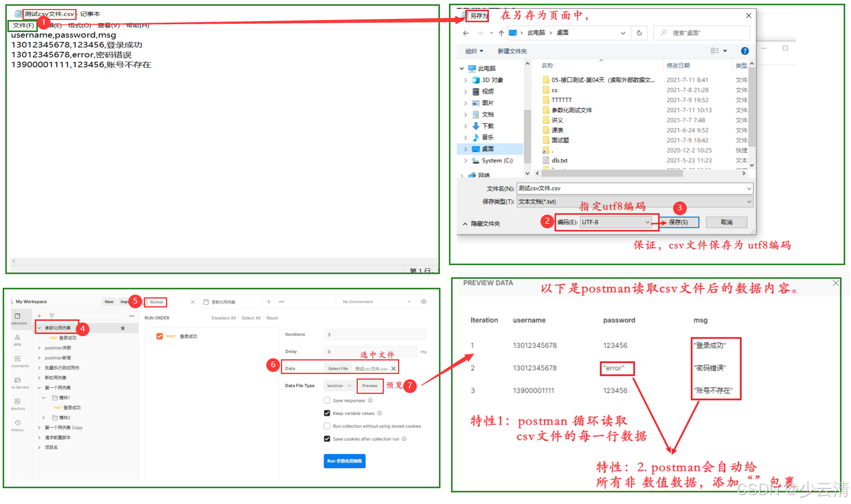Star the 参数化用例集 collection
The image size is (851, 504).
(123, 328)
